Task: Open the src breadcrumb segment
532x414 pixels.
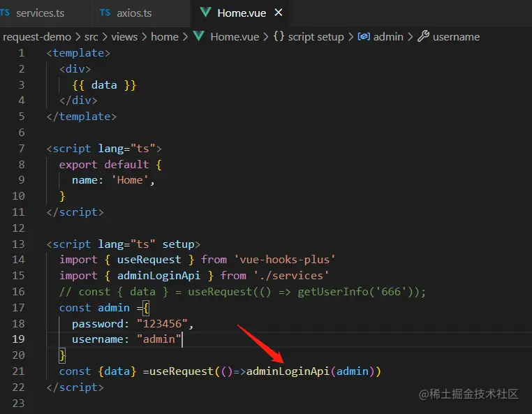Action: [x=91, y=36]
